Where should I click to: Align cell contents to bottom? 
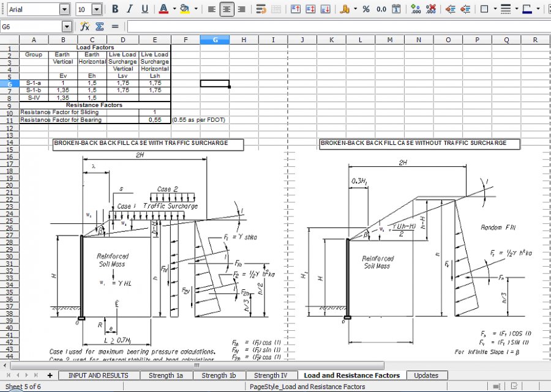pos(326,9)
